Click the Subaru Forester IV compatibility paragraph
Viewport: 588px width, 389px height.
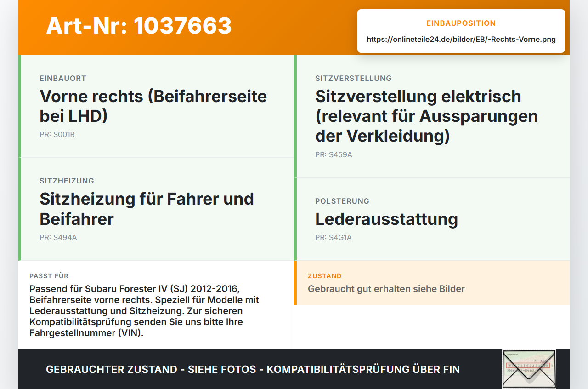144,311
